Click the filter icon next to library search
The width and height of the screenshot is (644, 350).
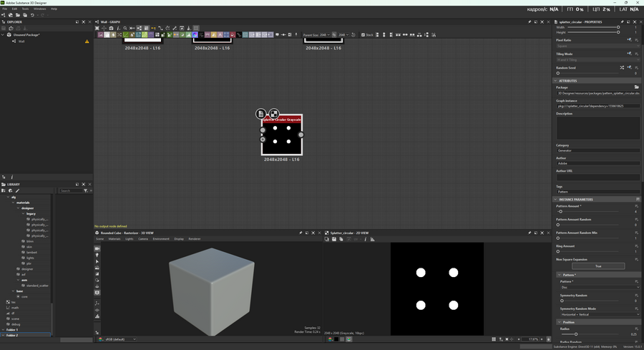pos(85,191)
